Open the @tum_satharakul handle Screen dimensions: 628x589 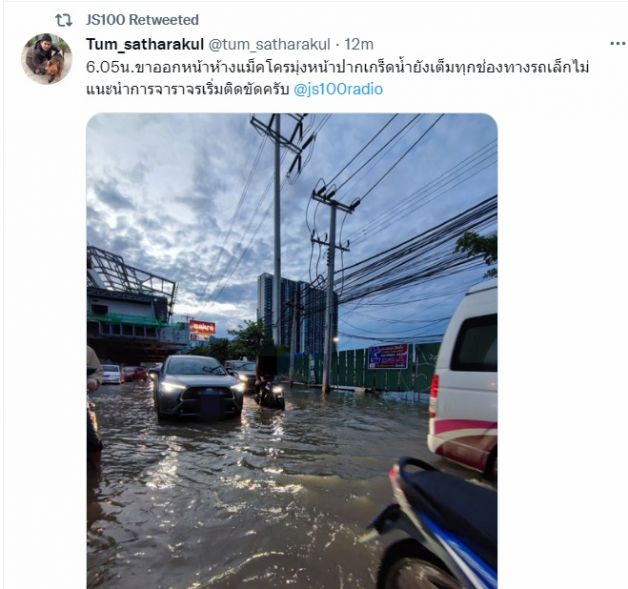(x=269, y=44)
